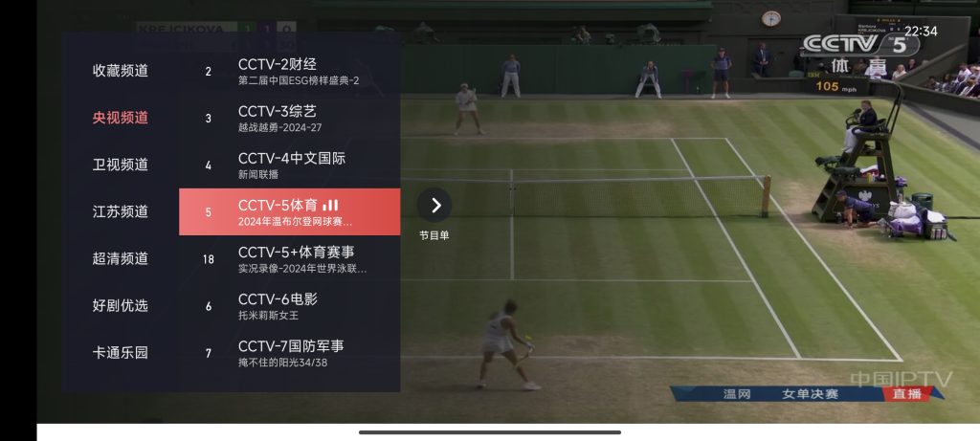Image resolution: width=980 pixels, height=441 pixels.
Task: Open the 江苏频道 category
Action: (120, 211)
